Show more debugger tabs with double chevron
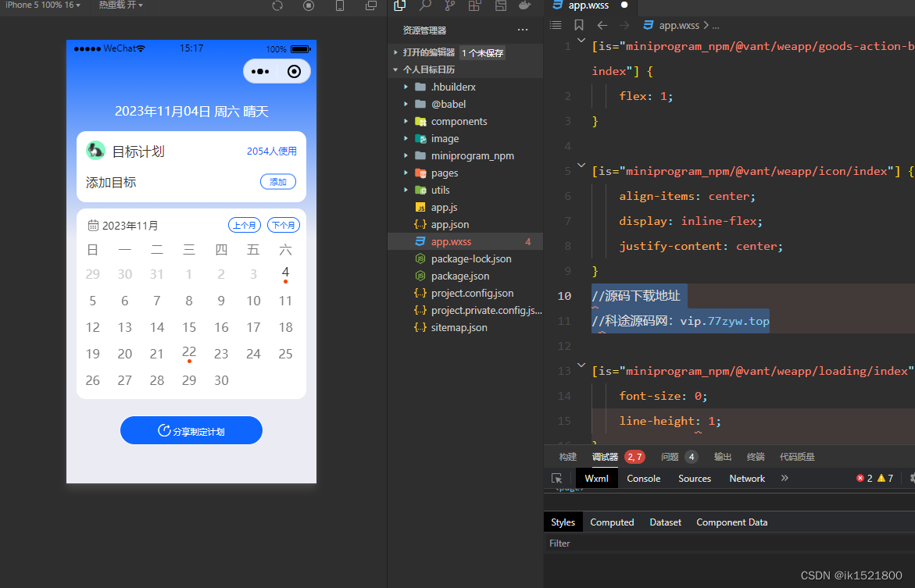 [785, 478]
